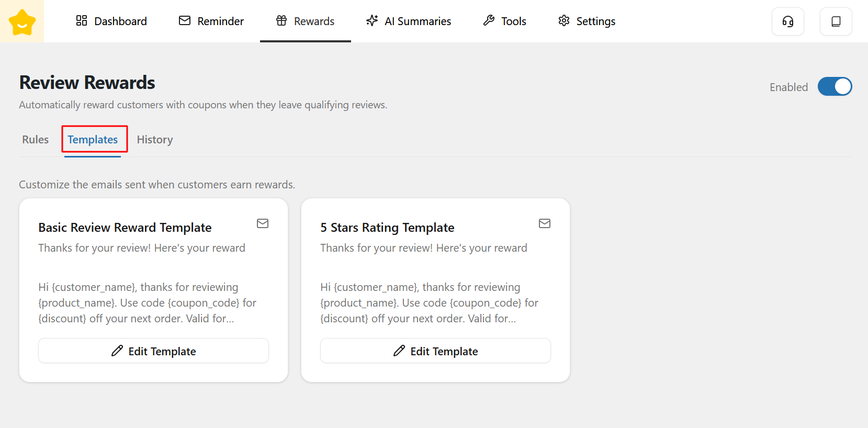Click envelope icon on Basic Review Reward Template
The width and height of the screenshot is (868, 428).
(x=263, y=223)
